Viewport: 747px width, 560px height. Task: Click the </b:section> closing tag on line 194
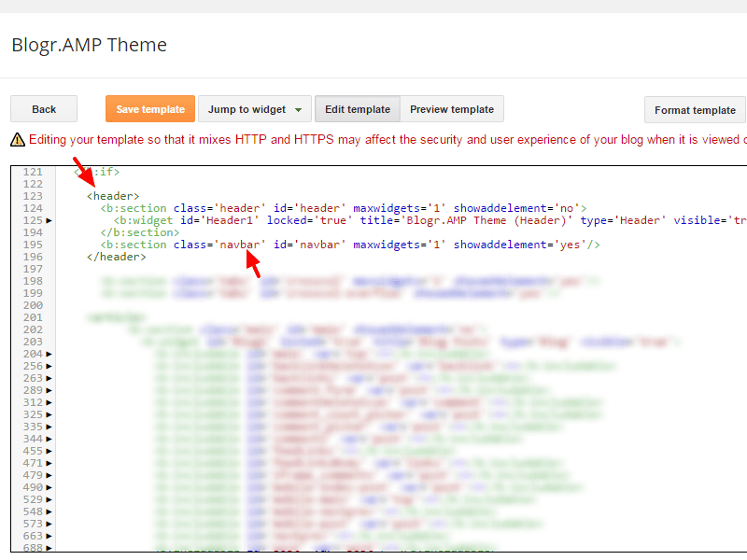139,232
